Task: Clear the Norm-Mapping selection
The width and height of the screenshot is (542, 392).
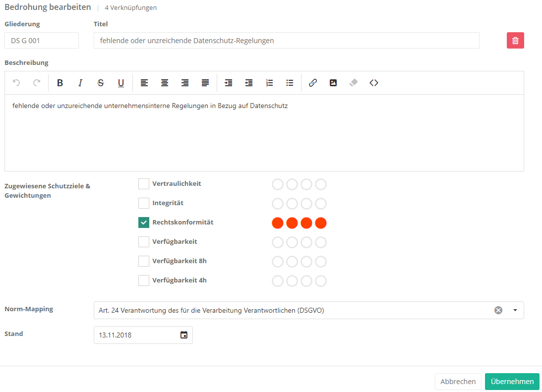Action: click(498, 310)
